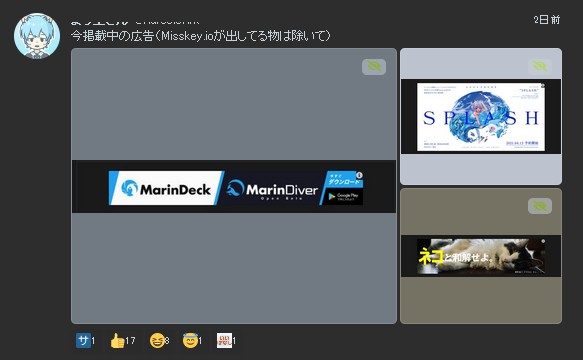This screenshot has width=583, height=360.
Task: Add the thumbs-up reaction
Action: coord(123,340)
